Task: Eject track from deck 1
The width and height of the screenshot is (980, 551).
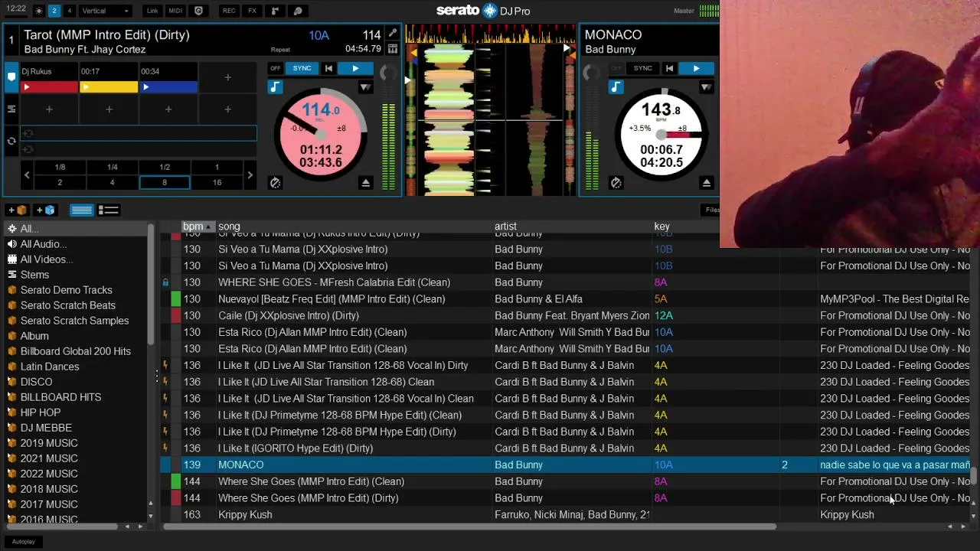Action: [x=365, y=183]
